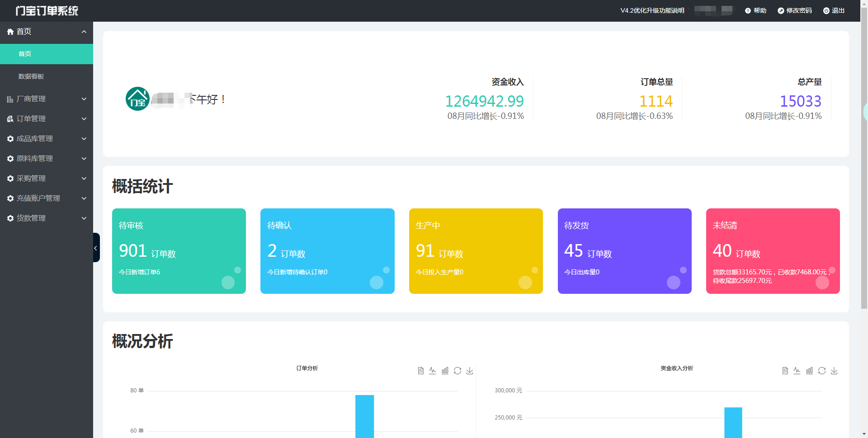Open the red 未结清 card

pyautogui.click(x=773, y=251)
